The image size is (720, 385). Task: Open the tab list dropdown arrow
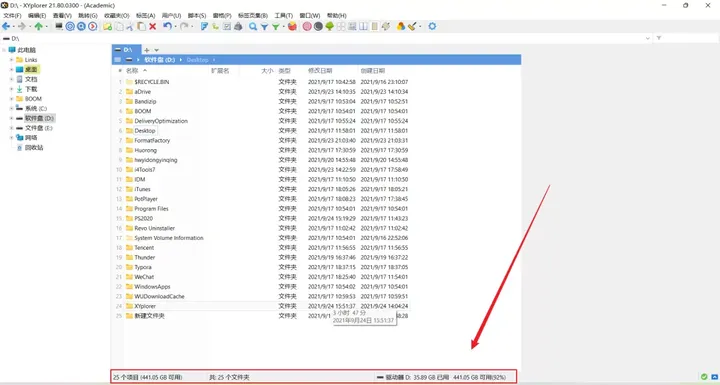(157, 50)
